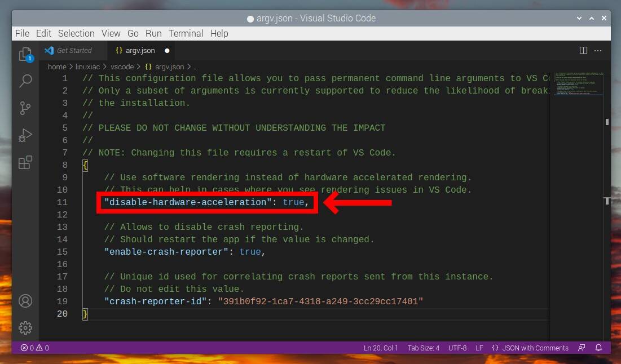This screenshot has width=621, height=364.
Task: Open the Explorer view
Action: 25,53
